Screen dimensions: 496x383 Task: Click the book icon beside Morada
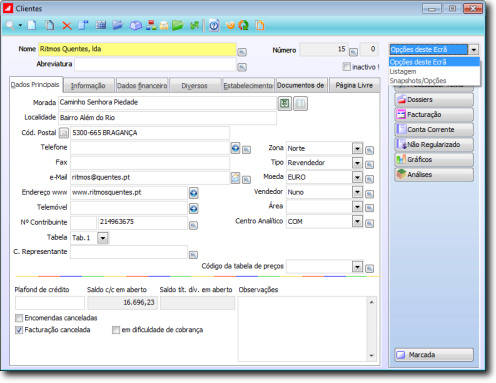point(300,103)
